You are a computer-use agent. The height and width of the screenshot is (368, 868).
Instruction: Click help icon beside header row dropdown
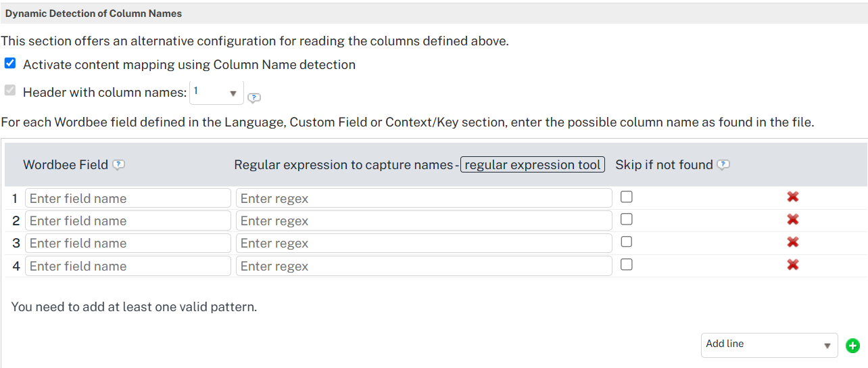(254, 97)
